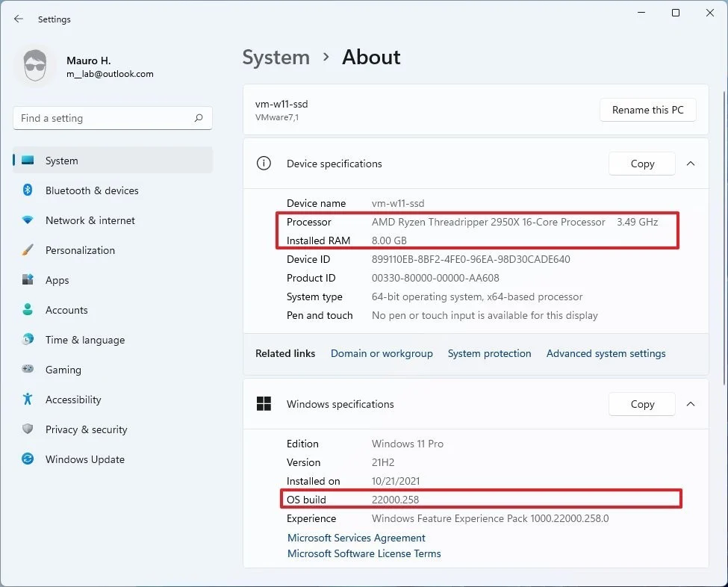Click the Privacy & security shield icon
728x587 pixels.
click(x=28, y=429)
